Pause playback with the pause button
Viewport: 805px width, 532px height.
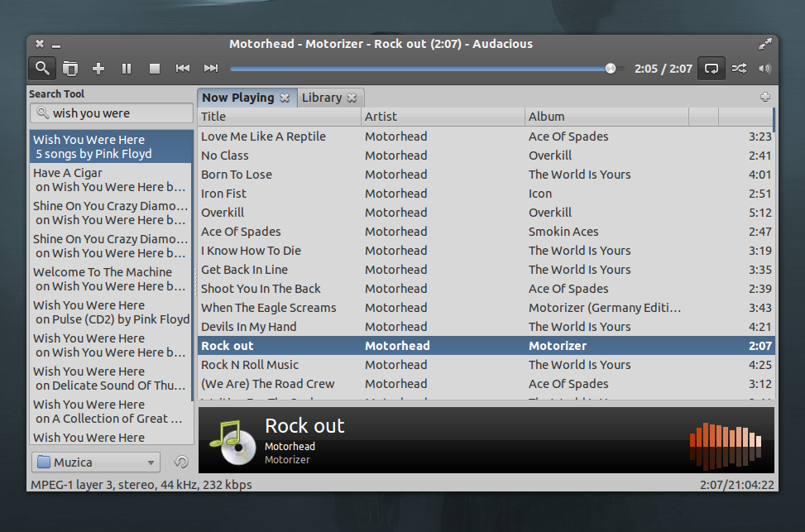click(127, 69)
